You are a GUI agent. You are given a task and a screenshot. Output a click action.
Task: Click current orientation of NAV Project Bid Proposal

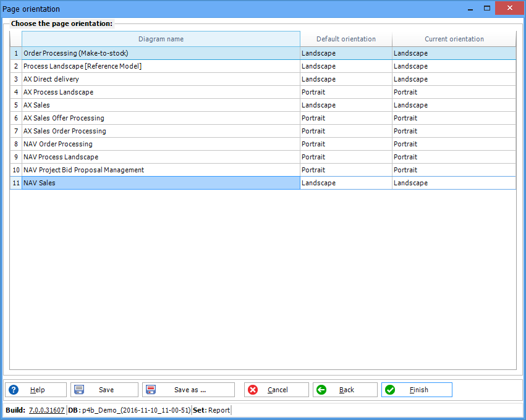click(454, 170)
